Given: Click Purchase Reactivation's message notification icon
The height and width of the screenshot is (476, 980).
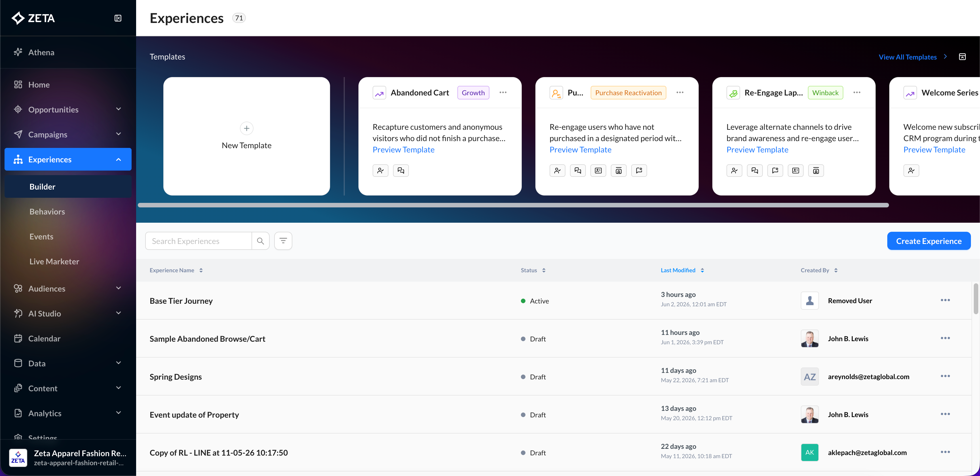Looking at the screenshot, I should point(639,170).
